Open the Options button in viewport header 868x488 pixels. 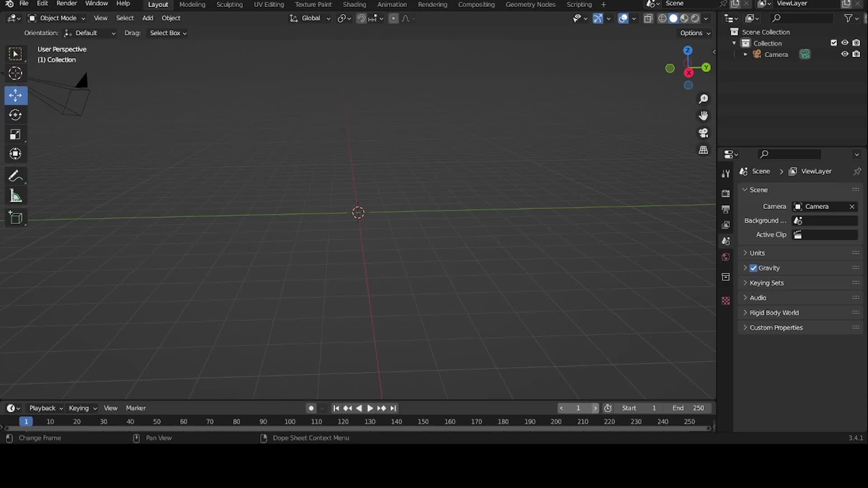pos(694,33)
